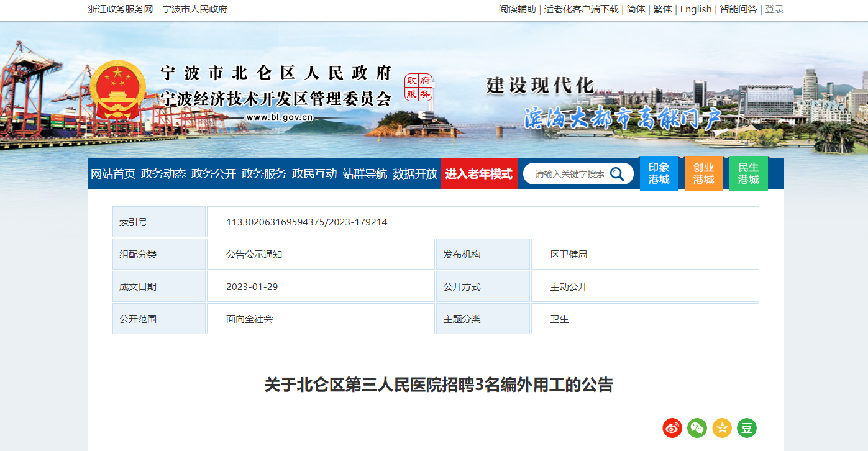Click the yellow star Qzone share icon

click(722, 428)
